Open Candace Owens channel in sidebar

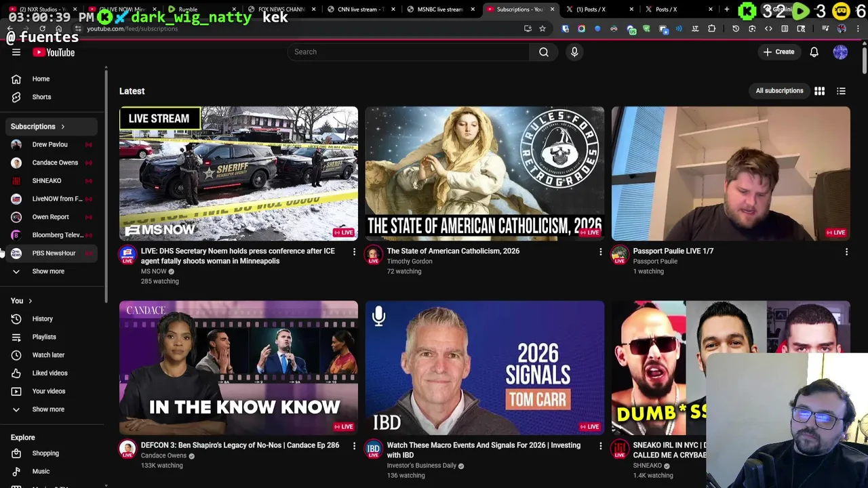click(x=53, y=163)
